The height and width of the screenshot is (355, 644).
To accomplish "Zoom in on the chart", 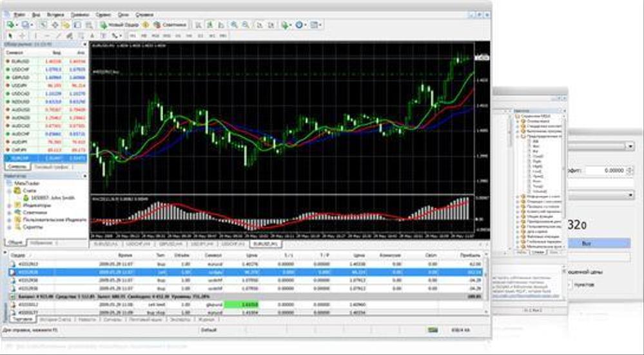I will 234,25.
